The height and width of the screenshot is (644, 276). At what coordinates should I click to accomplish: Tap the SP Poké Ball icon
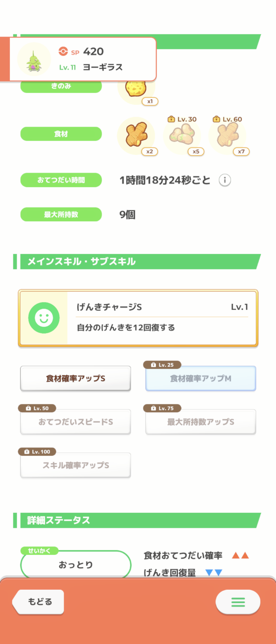63,52
